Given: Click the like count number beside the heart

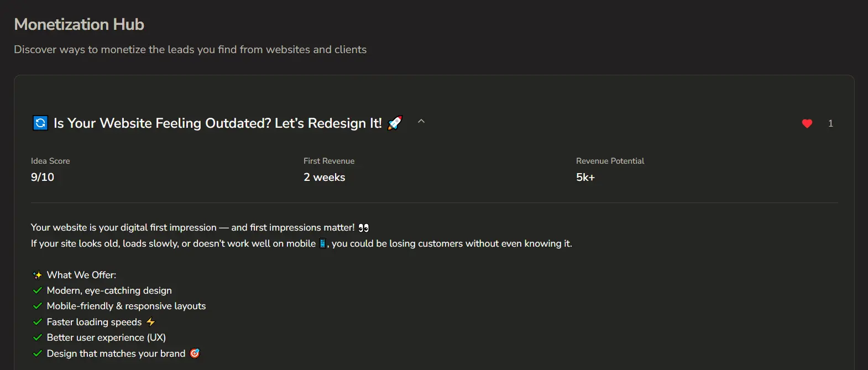Looking at the screenshot, I should (830, 123).
